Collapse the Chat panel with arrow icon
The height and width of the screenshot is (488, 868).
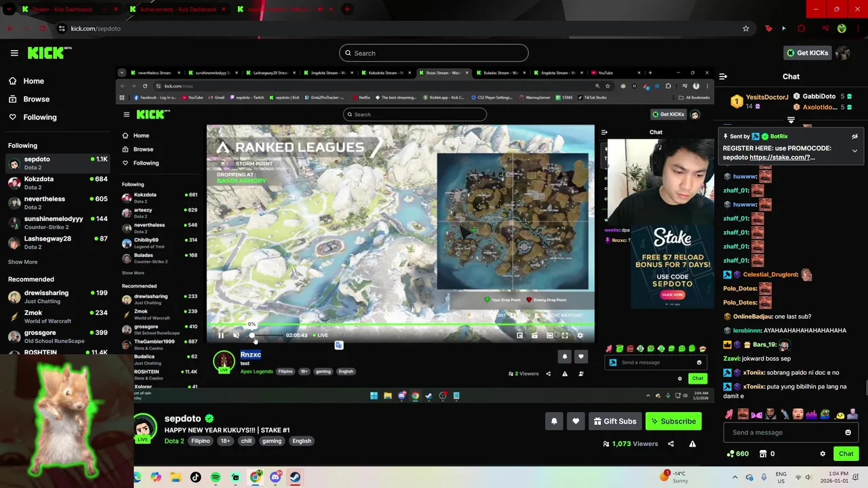723,77
